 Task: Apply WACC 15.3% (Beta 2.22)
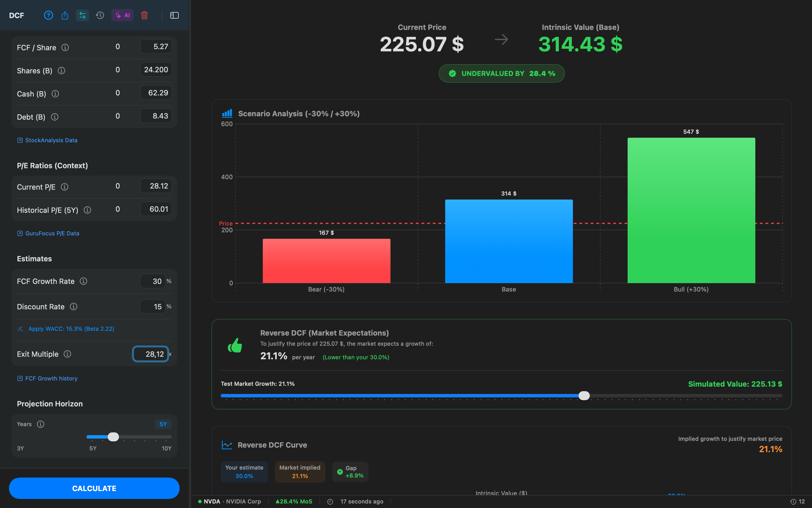[x=66, y=329]
